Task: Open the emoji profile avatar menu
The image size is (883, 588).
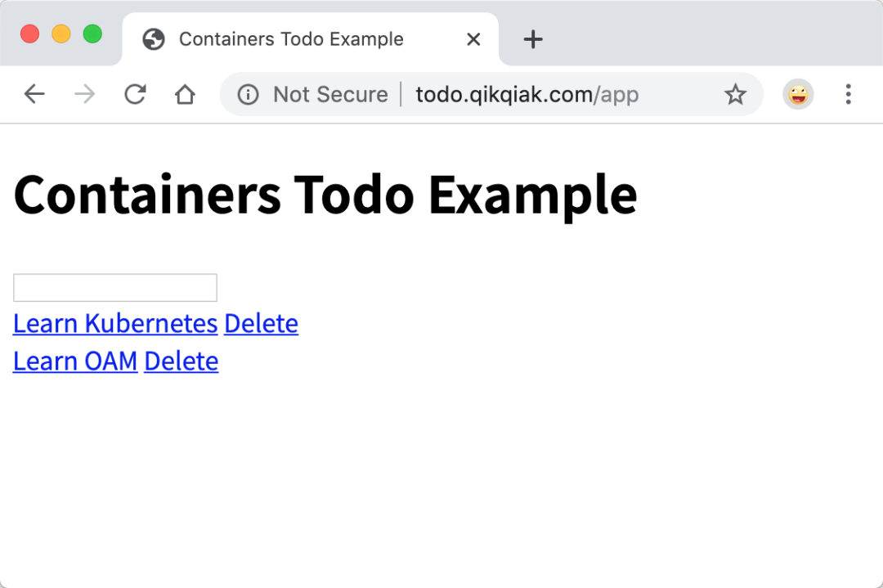Action: [798, 94]
